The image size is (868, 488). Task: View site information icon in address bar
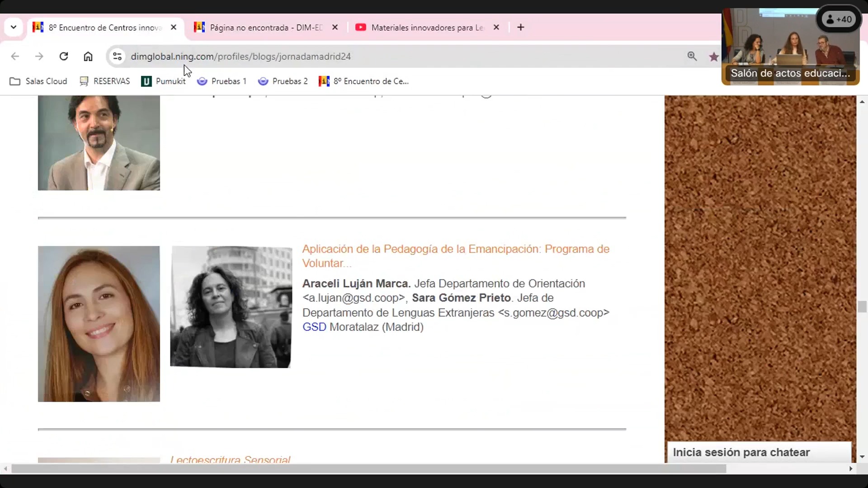[x=117, y=56]
